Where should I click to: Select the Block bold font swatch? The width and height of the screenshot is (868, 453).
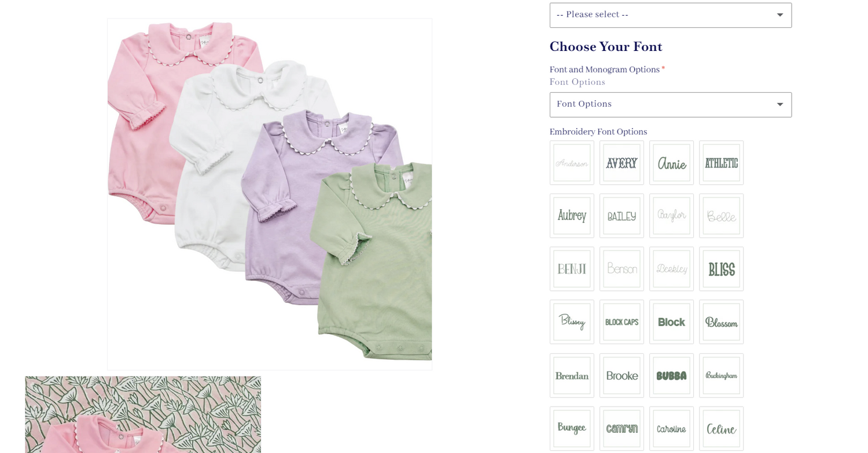tap(671, 322)
